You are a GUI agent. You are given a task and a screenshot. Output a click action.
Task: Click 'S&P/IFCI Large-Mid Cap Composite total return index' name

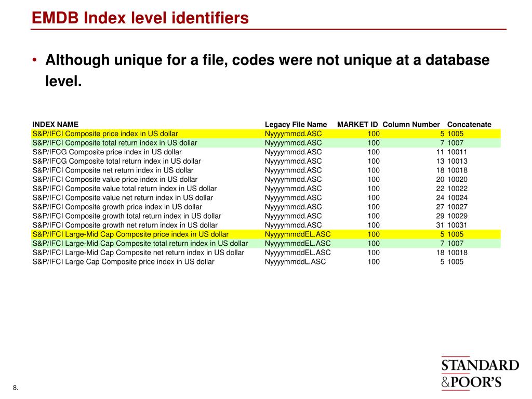pos(140,244)
